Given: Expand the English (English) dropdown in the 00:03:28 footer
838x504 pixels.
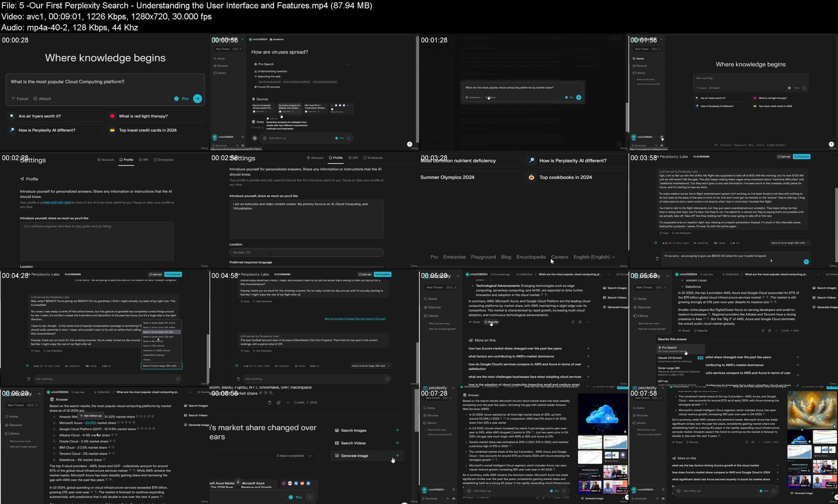Looking at the screenshot, I should tap(594, 257).
